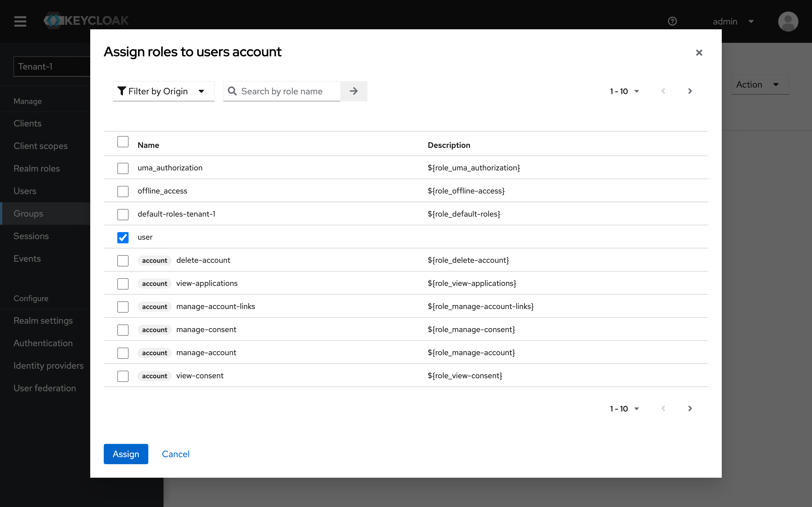Open Users in the sidebar

pyautogui.click(x=25, y=191)
